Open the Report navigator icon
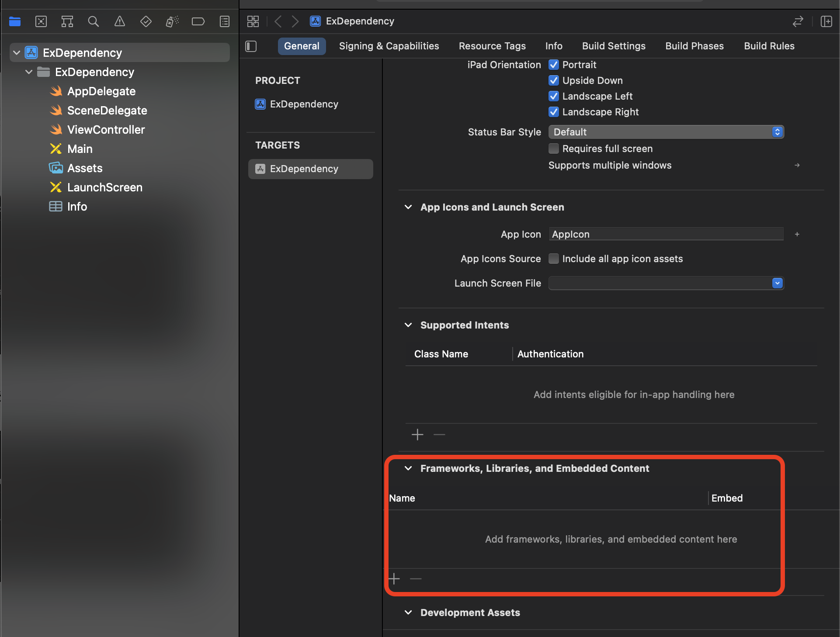840x637 pixels. (224, 21)
